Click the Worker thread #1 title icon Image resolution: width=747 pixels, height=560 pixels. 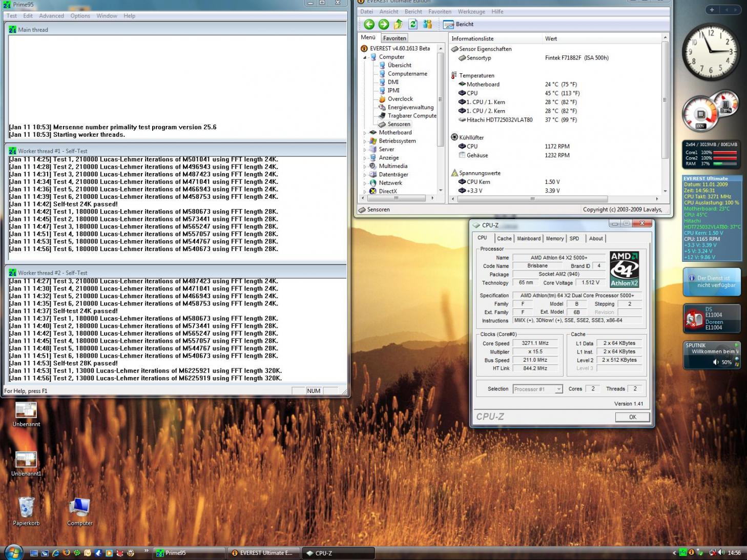coord(12,151)
